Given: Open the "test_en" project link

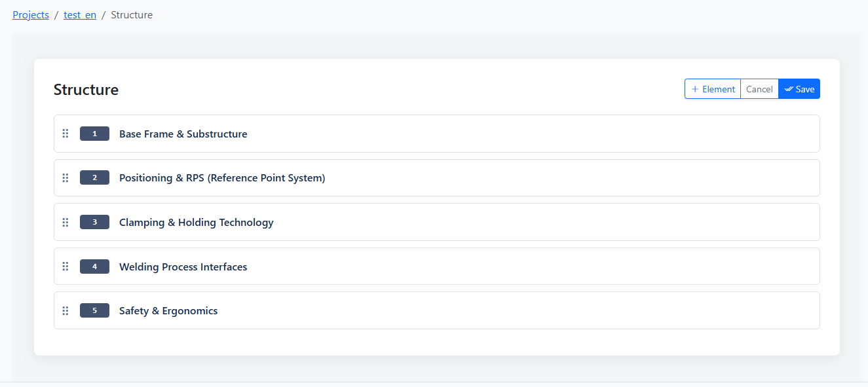Looking at the screenshot, I should (79, 14).
